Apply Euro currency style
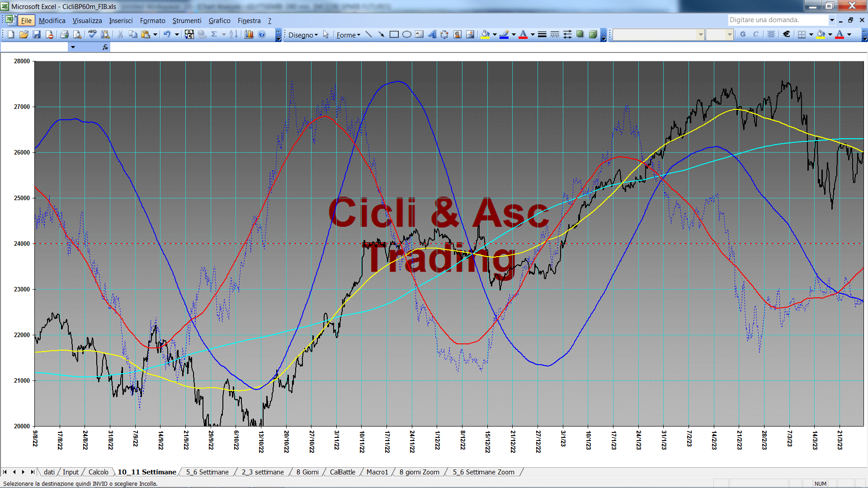This screenshot has height=488, width=868. pos(787,34)
